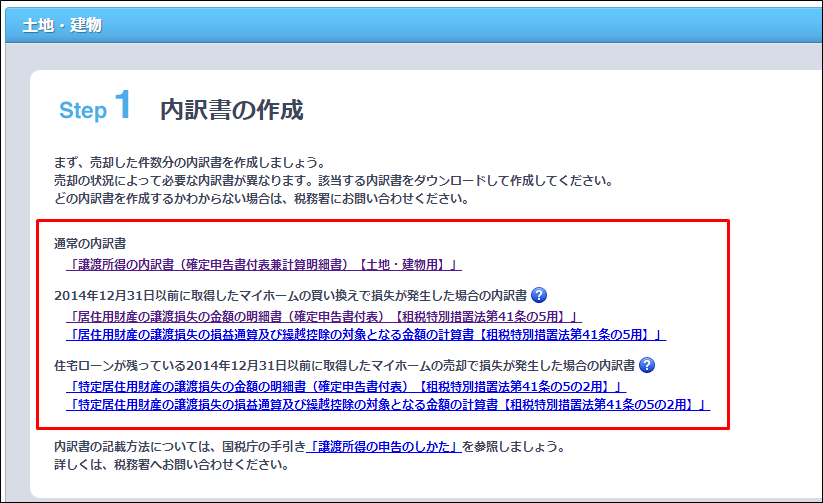The height and width of the screenshot is (503, 823).
Task: Open 特定居住用財産の譲渡損失の金額の明細書 第41条の5の2用 link
Action: [x=346, y=387]
